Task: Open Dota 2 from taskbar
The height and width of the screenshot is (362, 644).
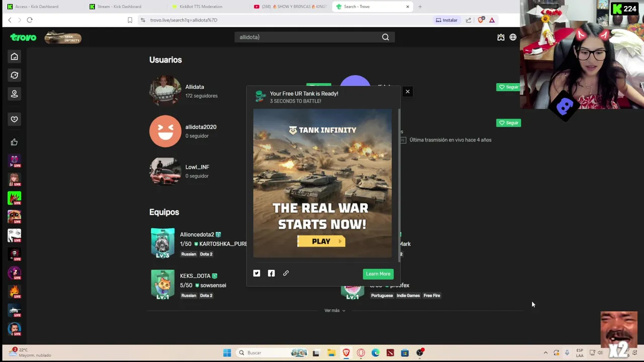Action: [390, 353]
